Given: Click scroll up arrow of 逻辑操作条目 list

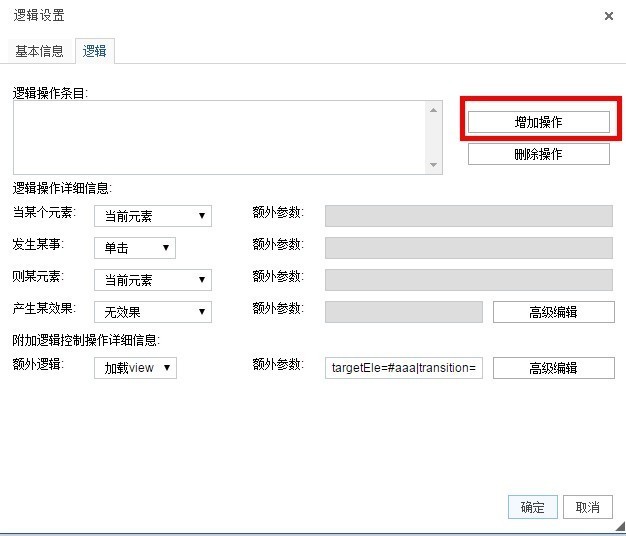Looking at the screenshot, I should [x=434, y=110].
